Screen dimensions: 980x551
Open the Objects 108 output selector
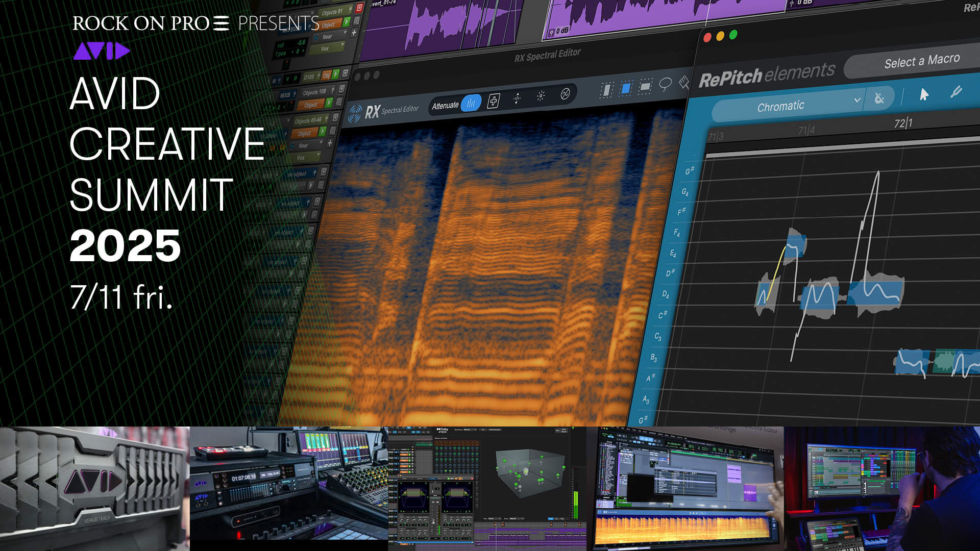pos(317,92)
